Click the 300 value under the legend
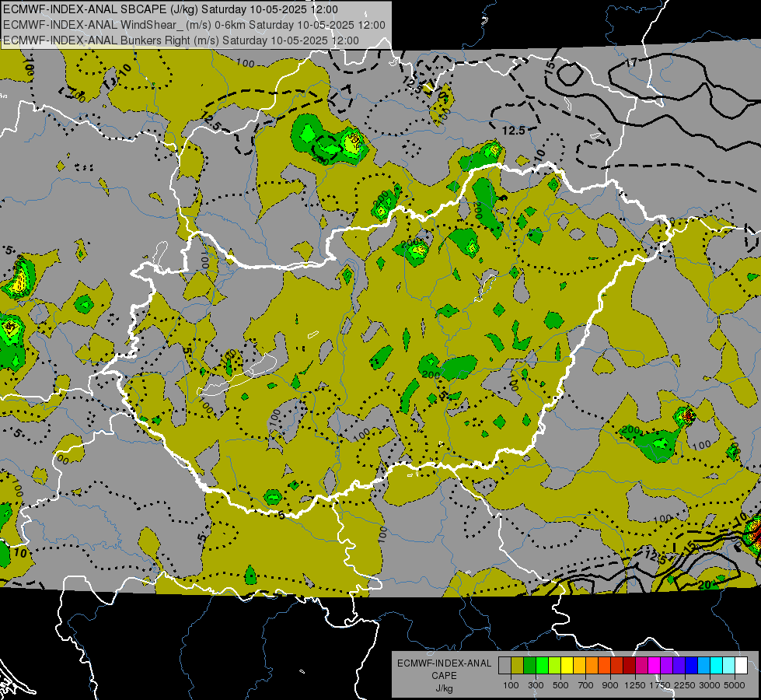This screenshot has width=761, height=700. click(x=536, y=685)
